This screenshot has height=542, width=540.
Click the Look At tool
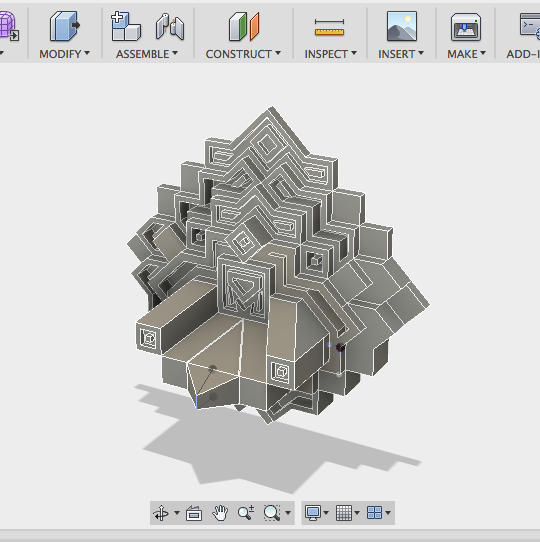(x=194, y=513)
